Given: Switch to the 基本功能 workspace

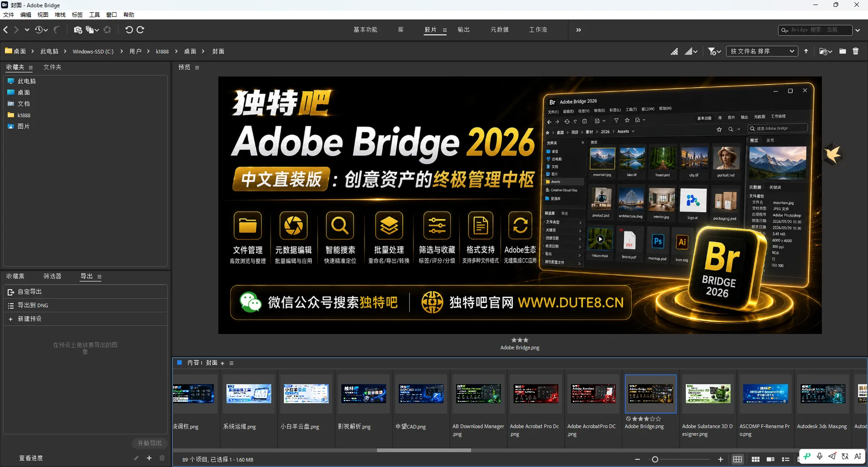Looking at the screenshot, I should pyautogui.click(x=365, y=29).
